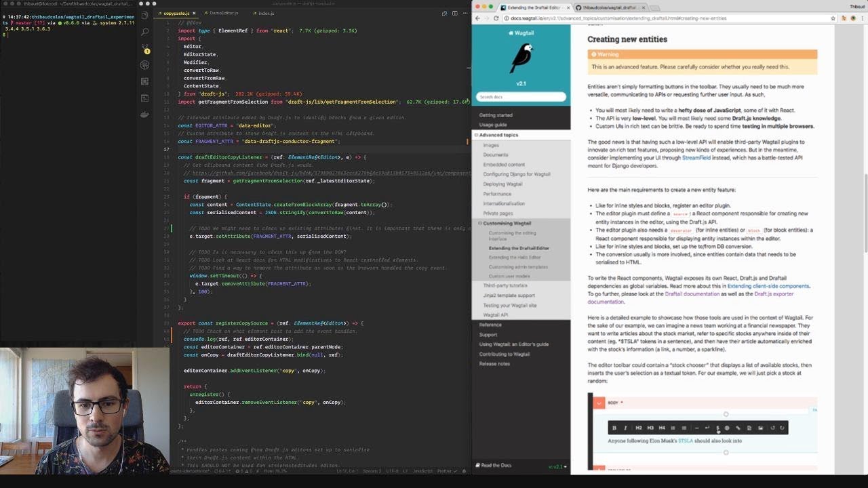Follow the StreamField link
The width and height of the screenshot is (868, 488).
coord(696,158)
